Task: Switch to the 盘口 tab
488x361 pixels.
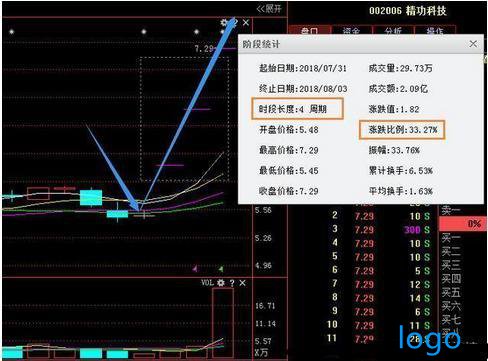Action: click(x=310, y=30)
